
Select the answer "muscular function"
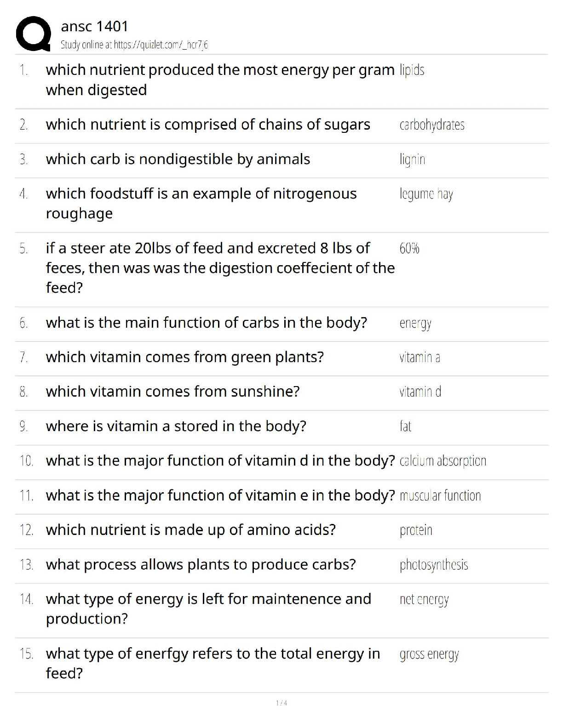440,495
